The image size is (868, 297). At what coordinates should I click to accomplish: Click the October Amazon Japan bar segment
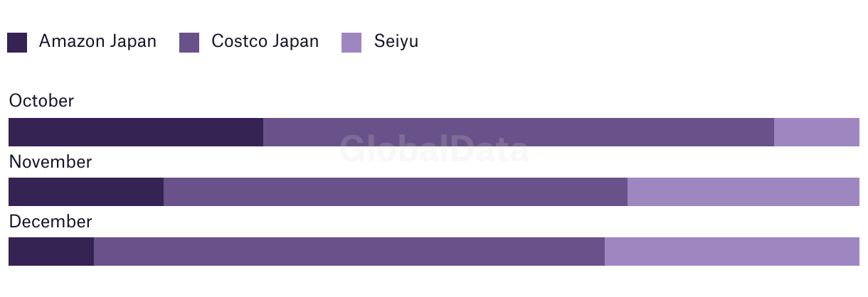click(x=136, y=132)
